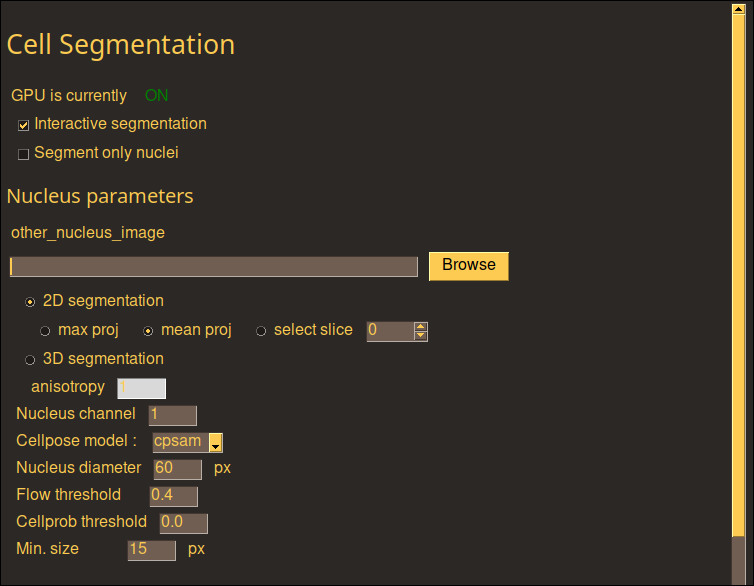Image resolution: width=754 pixels, height=586 pixels.
Task: Click Cellprob threshold label
Action: tap(81, 521)
